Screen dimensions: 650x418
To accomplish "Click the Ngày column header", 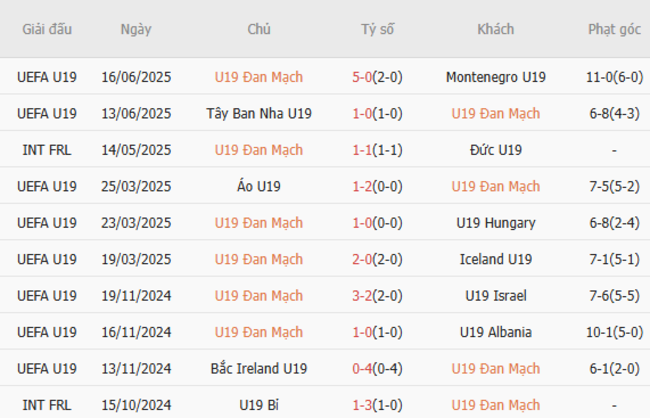I will tap(136, 29).
